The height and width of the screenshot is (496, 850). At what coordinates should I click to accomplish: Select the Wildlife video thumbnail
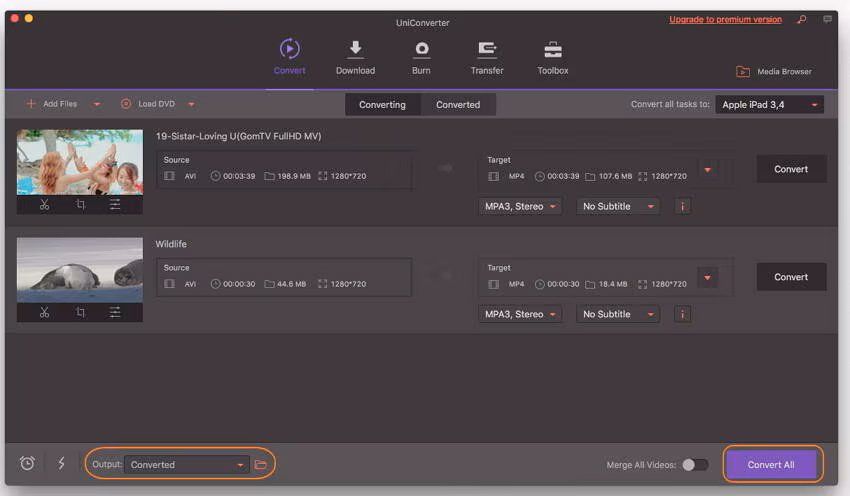point(80,269)
